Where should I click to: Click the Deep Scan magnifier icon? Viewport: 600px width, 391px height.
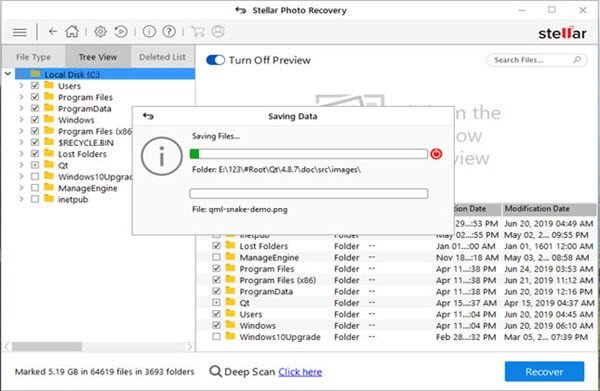(215, 371)
